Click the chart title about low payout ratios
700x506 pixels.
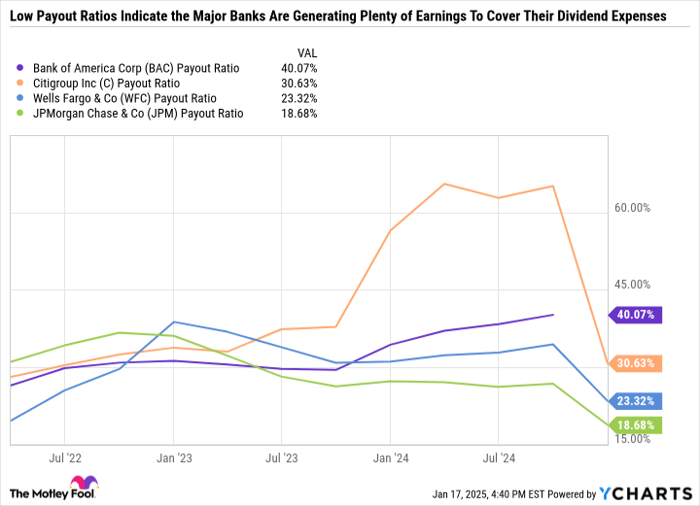[338, 16]
